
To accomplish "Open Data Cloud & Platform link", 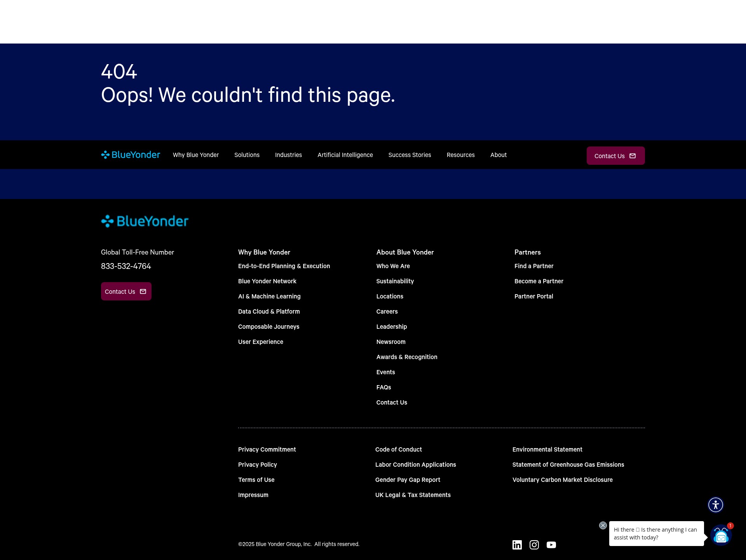I will (x=269, y=311).
